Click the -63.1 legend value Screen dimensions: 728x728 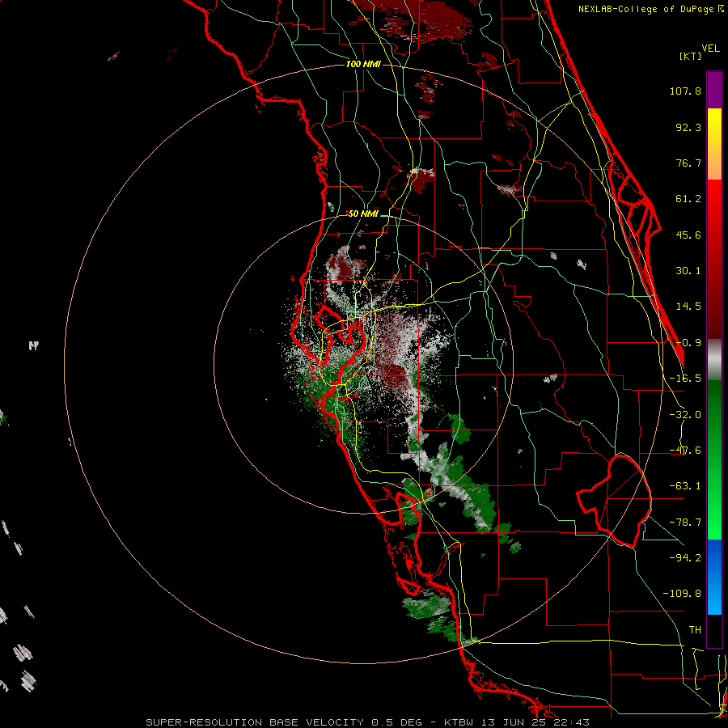pyautogui.click(x=685, y=486)
